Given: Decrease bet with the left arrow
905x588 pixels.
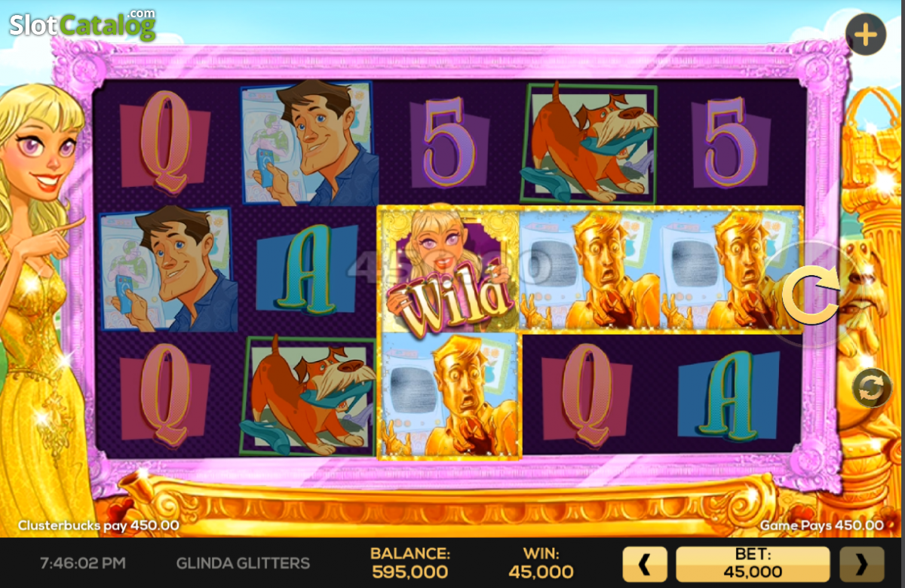Looking at the screenshot, I should click(645, 564).
